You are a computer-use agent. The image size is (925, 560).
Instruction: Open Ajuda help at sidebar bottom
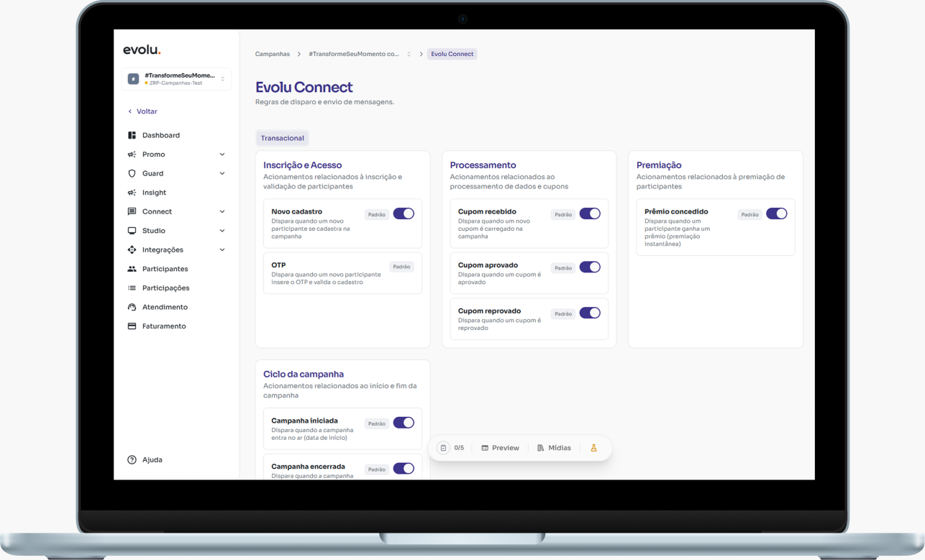(145, 460)
